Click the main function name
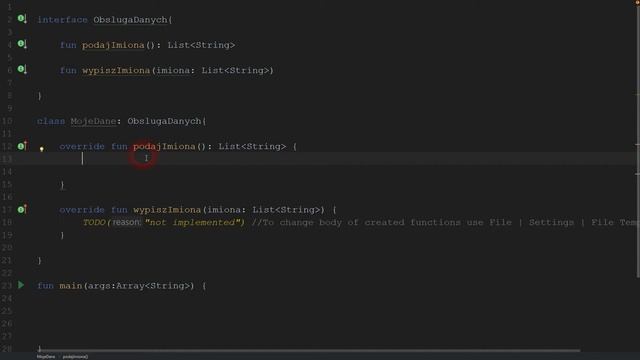Screen dimensions: 640x360 pos(71,286)
